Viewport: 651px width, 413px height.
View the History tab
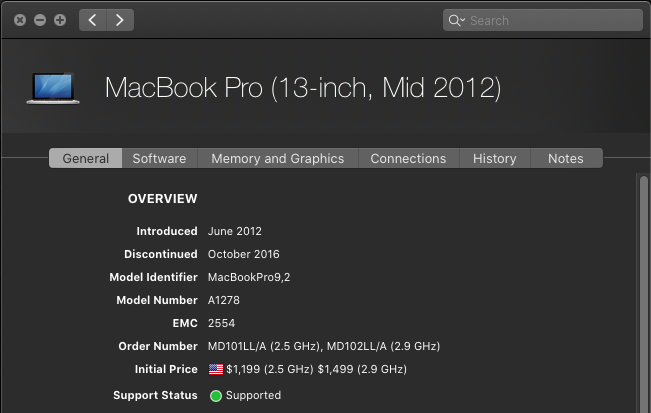(x=494, y=158)
